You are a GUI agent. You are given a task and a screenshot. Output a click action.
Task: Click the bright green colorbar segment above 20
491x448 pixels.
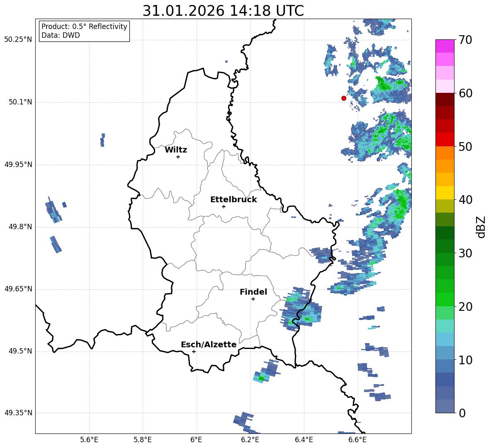point(445,299)
